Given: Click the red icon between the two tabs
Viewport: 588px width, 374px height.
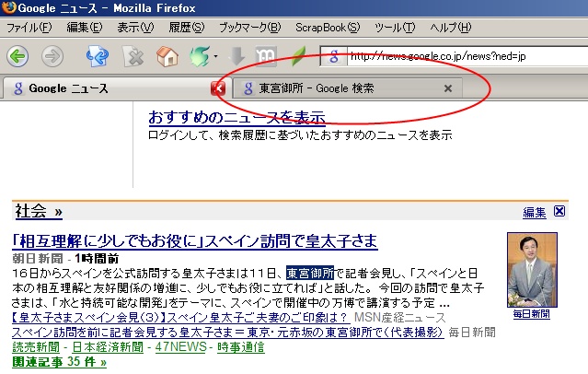Looking at the screenshot, I should (218, 88).
